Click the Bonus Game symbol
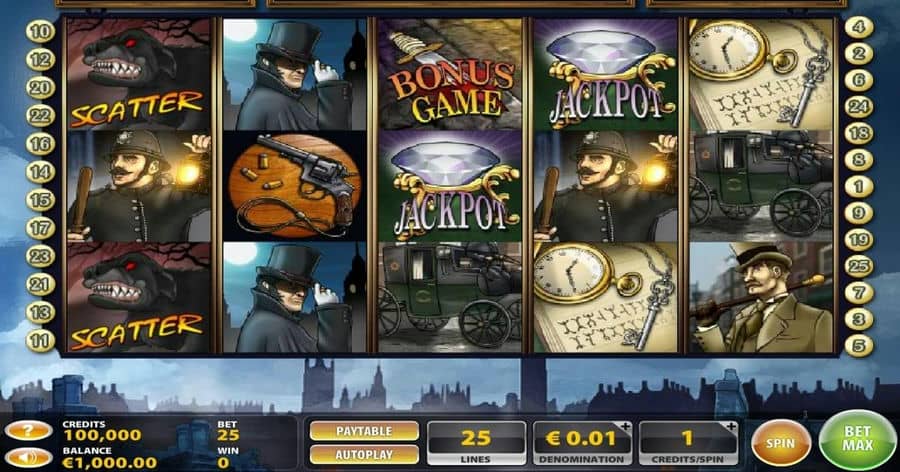 point(451,74)
